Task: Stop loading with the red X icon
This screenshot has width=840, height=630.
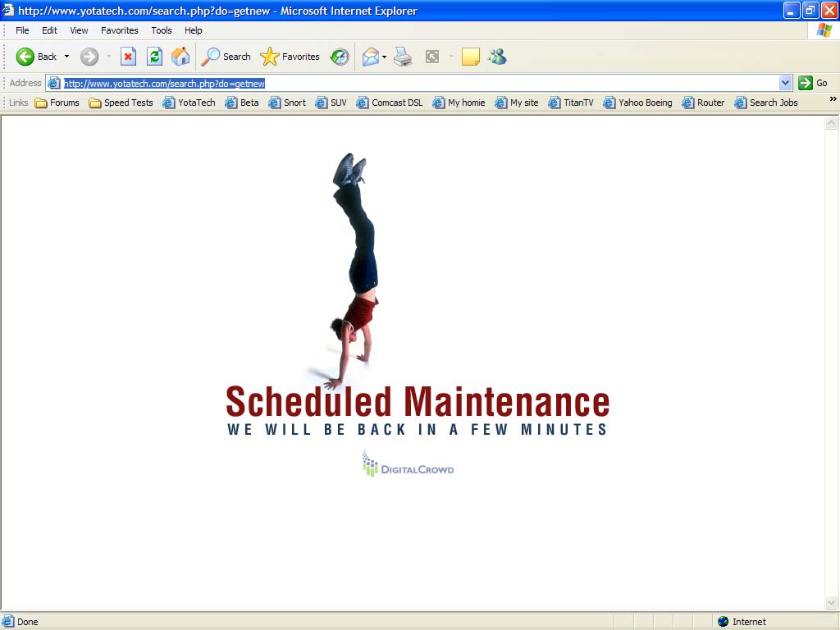Action: (128, 57)
